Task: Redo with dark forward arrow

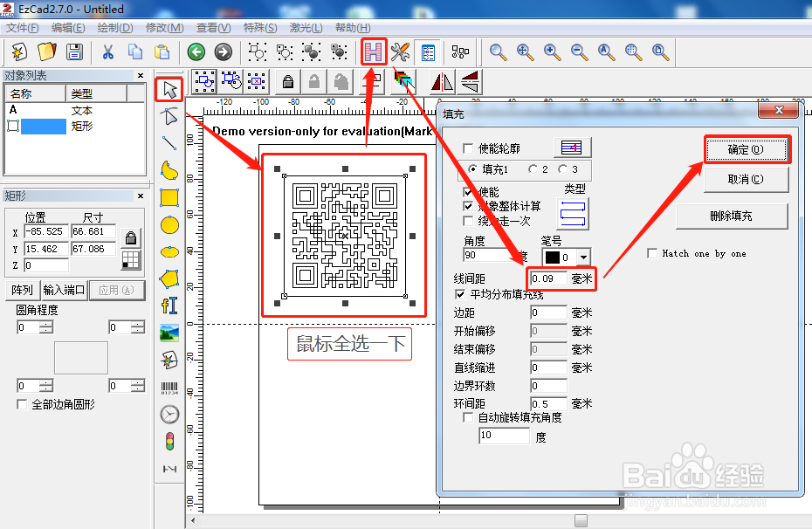Action: coord(224,52)
